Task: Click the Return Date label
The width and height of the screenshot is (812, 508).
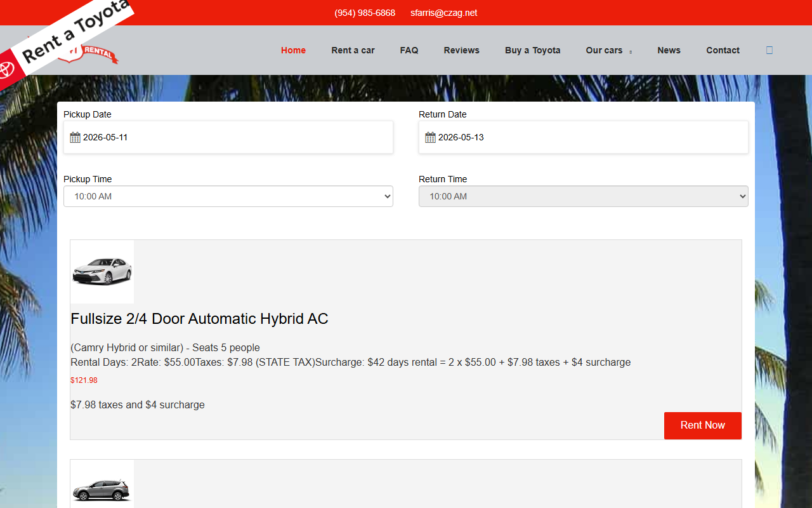Action: click(443, 114)
